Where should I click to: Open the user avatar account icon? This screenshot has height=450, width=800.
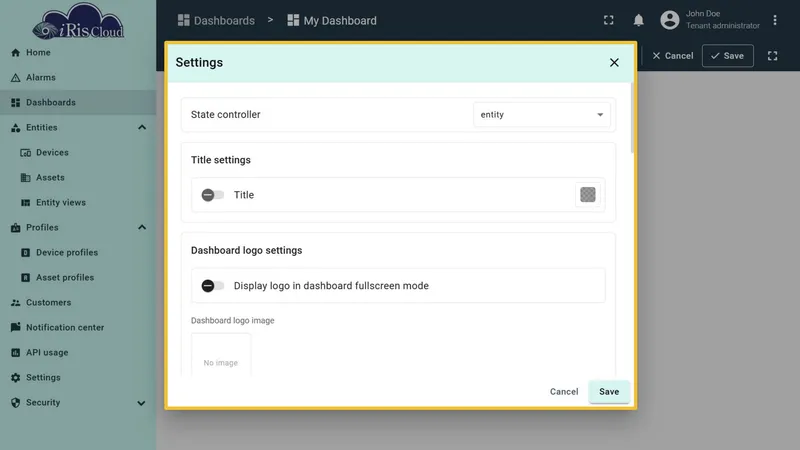tap(669, 20)
